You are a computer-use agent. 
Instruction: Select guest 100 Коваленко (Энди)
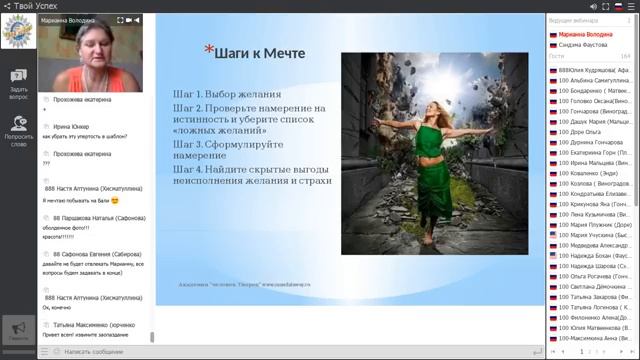click(589, 173)
